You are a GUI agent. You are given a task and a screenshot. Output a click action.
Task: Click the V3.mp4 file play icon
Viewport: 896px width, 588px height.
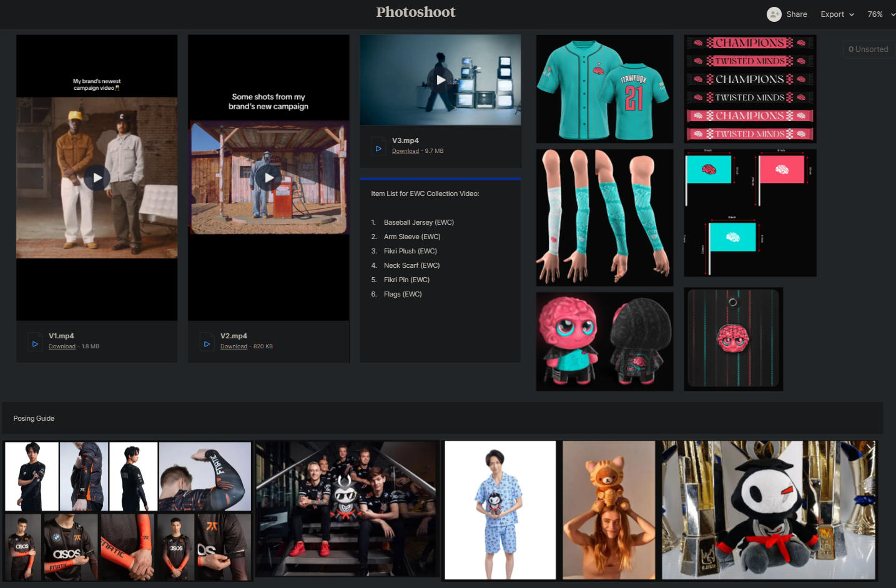click(378, 149)
